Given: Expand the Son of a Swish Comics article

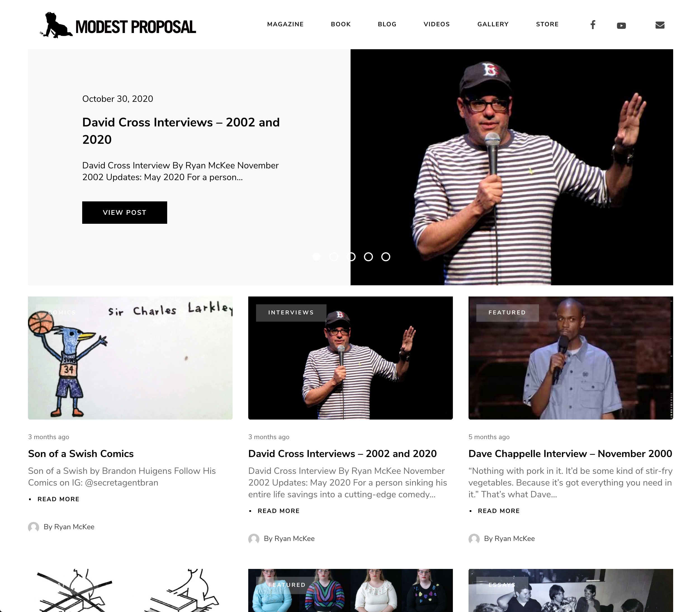Looking at the screenshot, I should [x=58, y=499].
